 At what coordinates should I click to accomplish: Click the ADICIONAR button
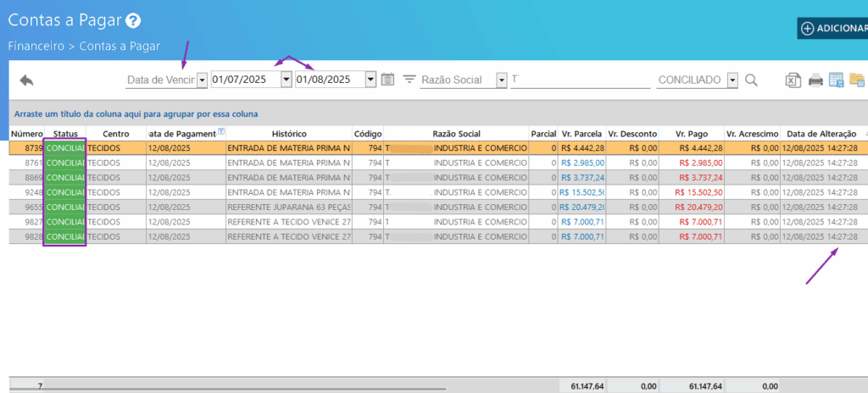[832, 28]
